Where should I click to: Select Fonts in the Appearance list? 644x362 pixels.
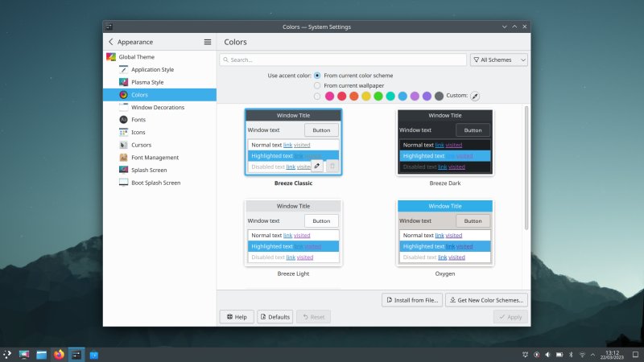click(141, 120)
